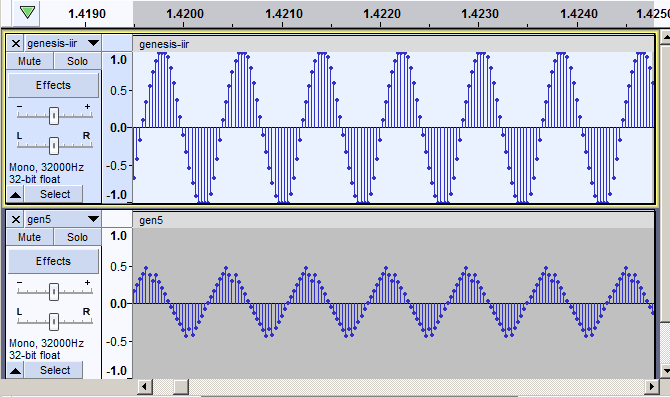
Task: Click the gen5 pan slider handle
Action: [x=54, y=322]
